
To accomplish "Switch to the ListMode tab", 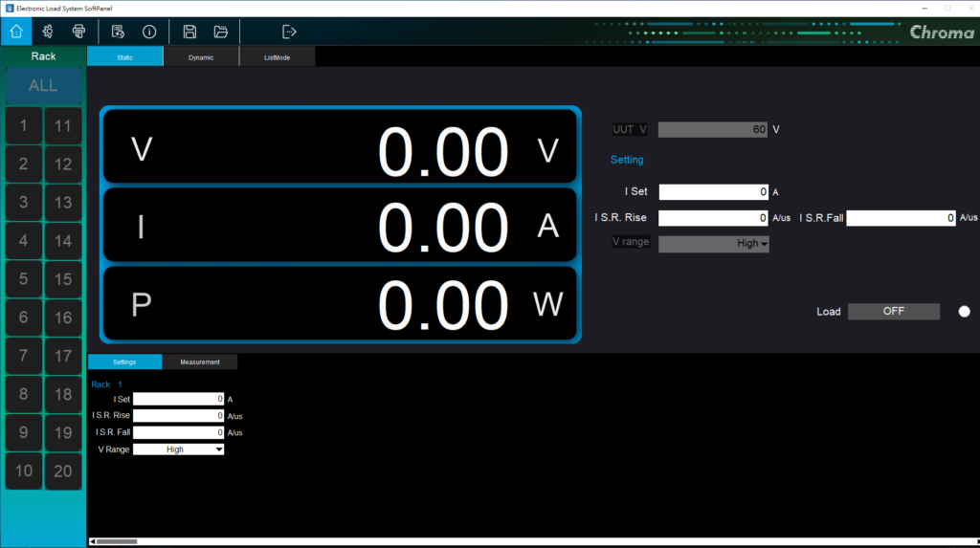I will [278, 56].
